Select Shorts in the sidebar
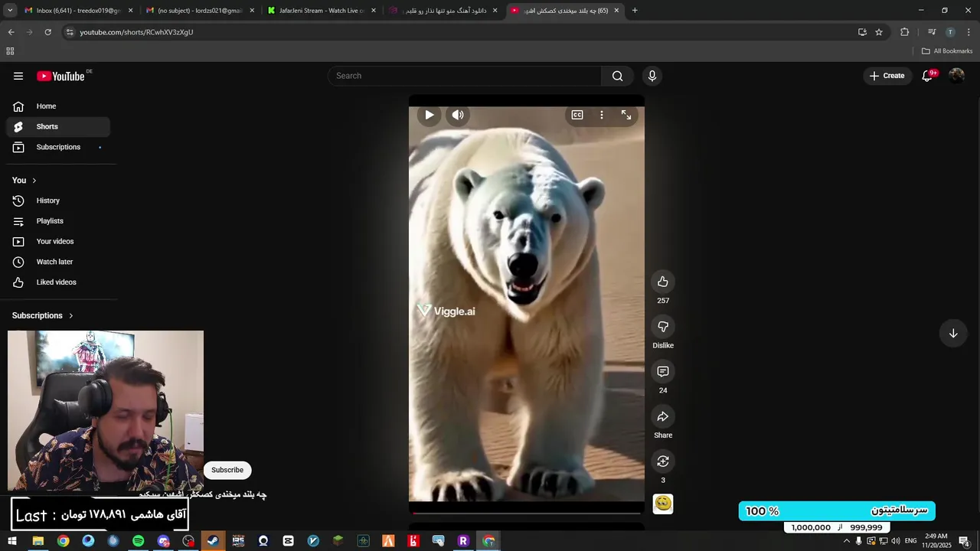This screenshot has width=980, height=551. tap(58, 126)
